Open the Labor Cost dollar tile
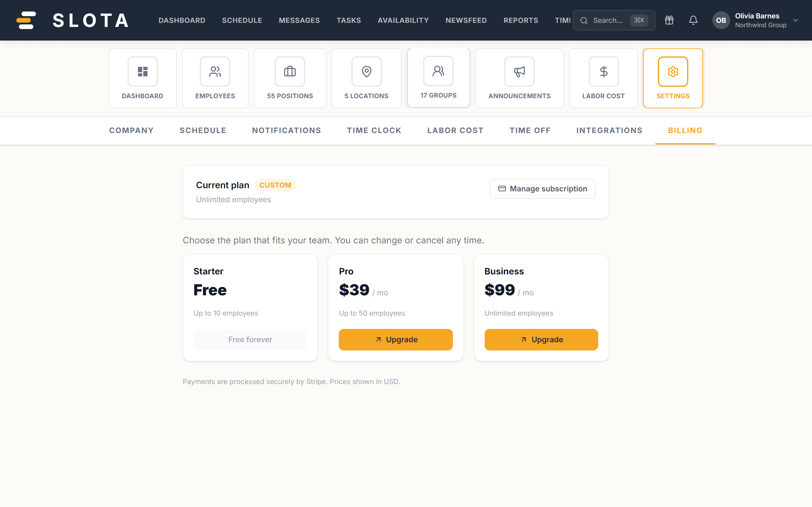This screenshot has height=507, width=812. click(603, 78)
